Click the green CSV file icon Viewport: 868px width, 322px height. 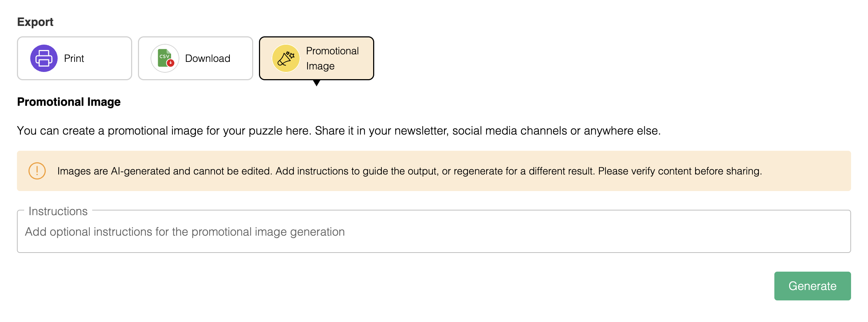165,58
